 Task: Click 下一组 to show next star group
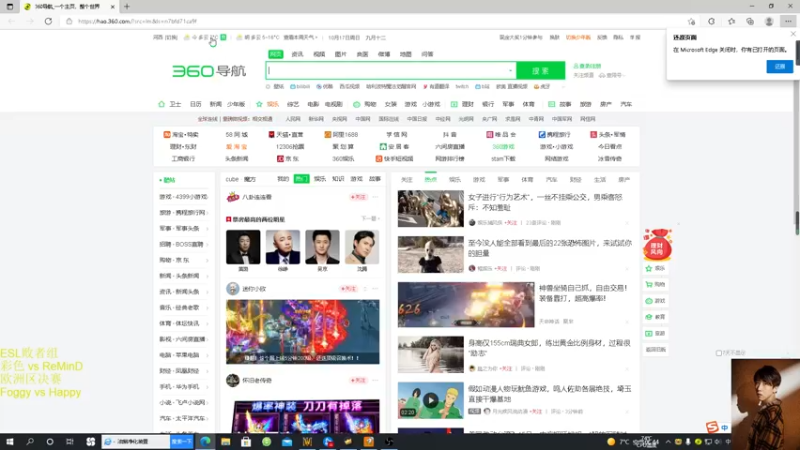click(x=370, y=219)
